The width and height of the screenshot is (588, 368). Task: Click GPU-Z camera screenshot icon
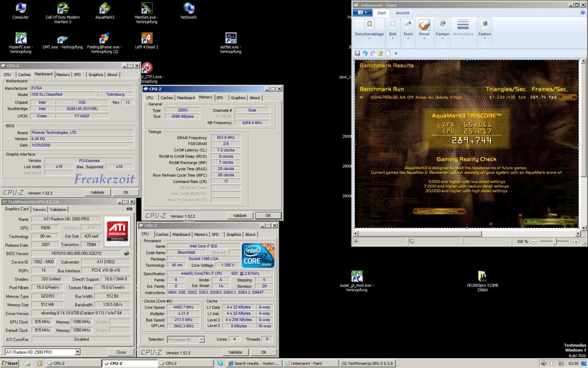tap(129, 209)
